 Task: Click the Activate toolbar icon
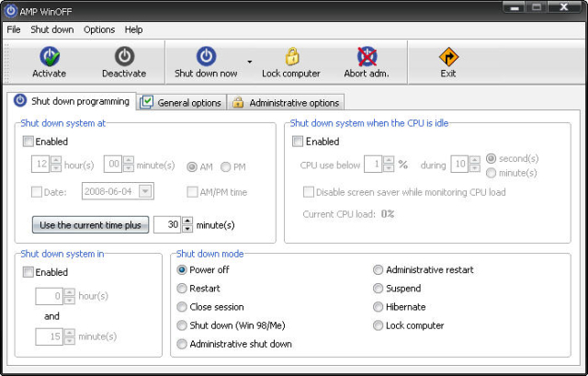pos(50,56)
